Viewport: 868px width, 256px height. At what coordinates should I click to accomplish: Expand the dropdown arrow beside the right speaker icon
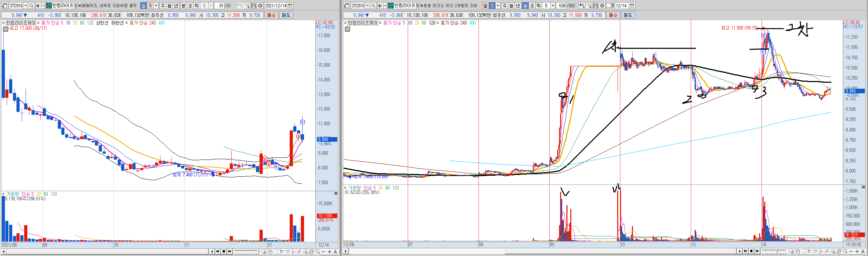click(385, 6)
